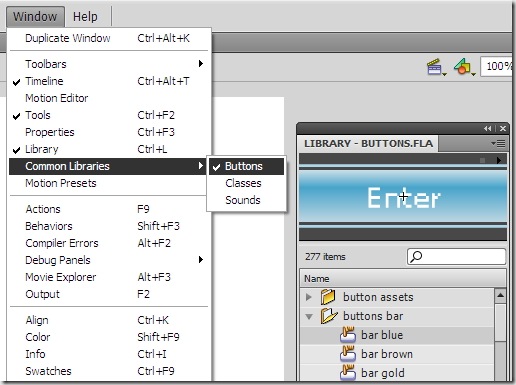The width and height of the screenshot is (516, 385).
Task: Collapse the Library panel to icons
Action: (487, 128)
